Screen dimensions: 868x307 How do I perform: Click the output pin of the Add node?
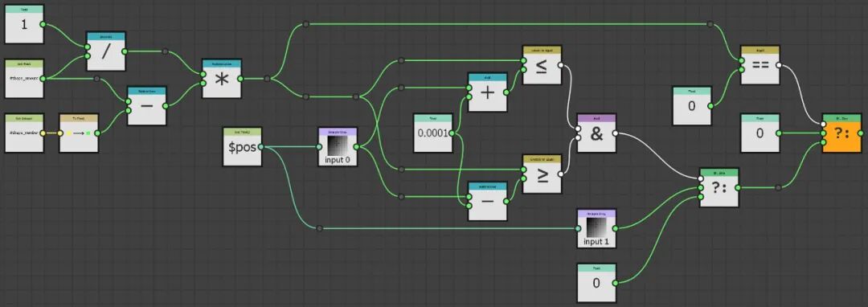(x=506, y=92)
